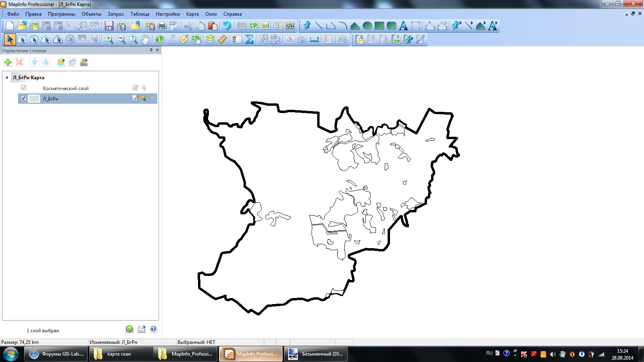Activate the Info tool
This screenshot has width=644, height=362.
tap(159, 39)
